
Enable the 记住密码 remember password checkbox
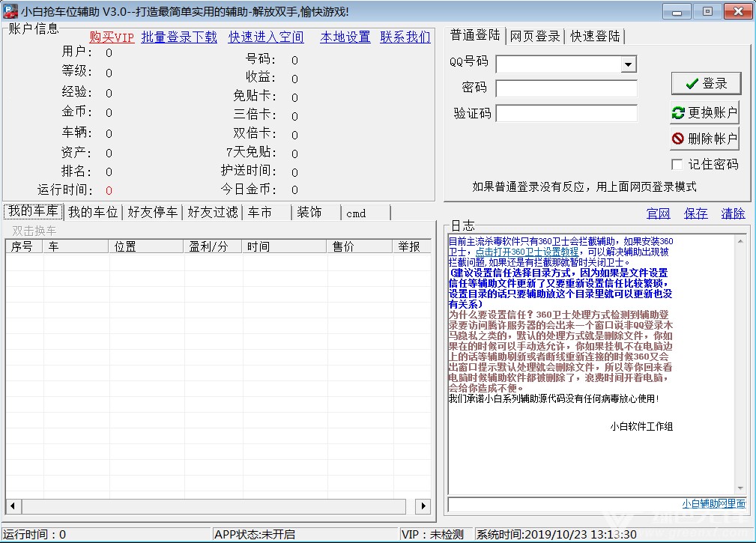[677, 165]
